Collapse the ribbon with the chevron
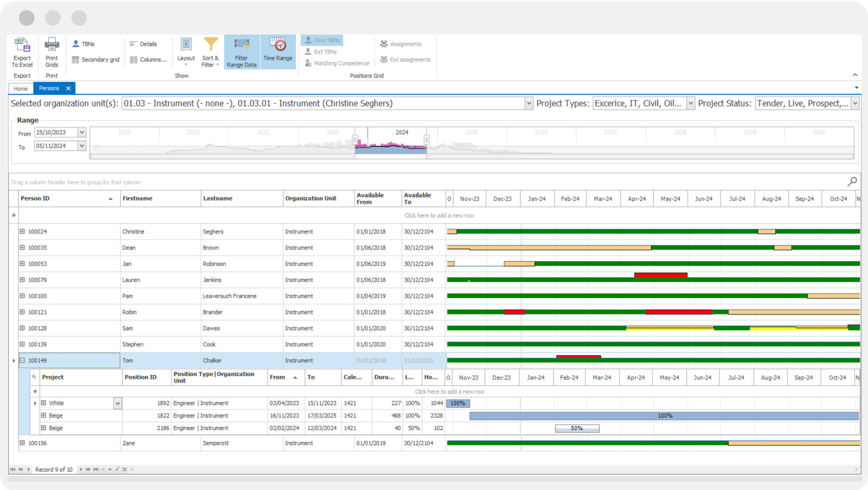Viewport: 868px width, 490px height. 855,75
